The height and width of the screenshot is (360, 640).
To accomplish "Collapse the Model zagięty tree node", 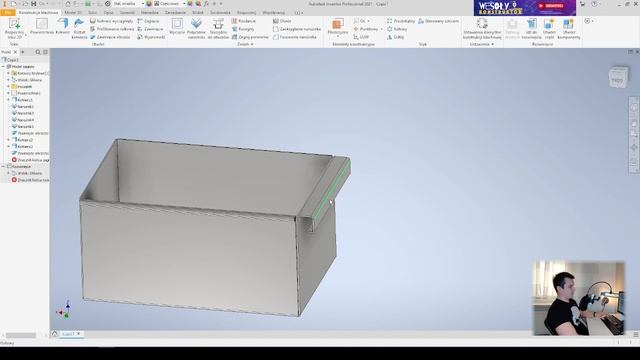I will [3, 67].
